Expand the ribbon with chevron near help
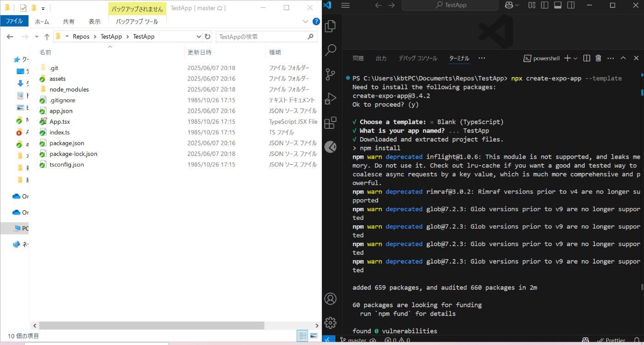 tap(305, 21)
